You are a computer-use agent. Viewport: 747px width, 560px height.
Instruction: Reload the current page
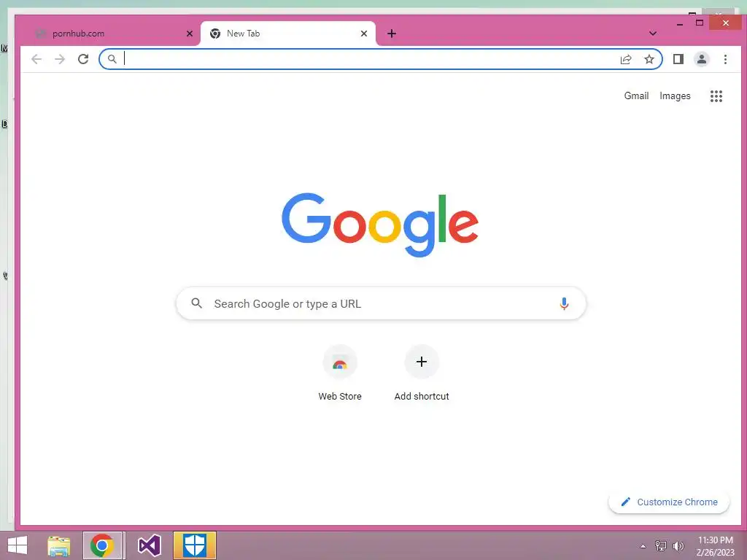(83, 59)
